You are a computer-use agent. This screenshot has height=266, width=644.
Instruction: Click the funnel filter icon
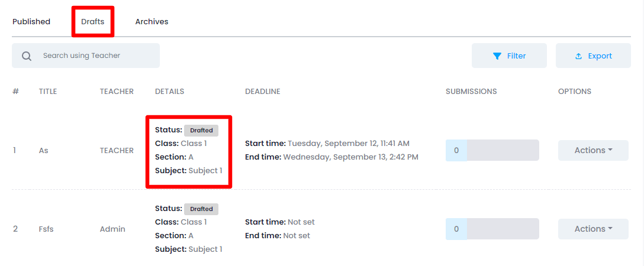point(497,56)
